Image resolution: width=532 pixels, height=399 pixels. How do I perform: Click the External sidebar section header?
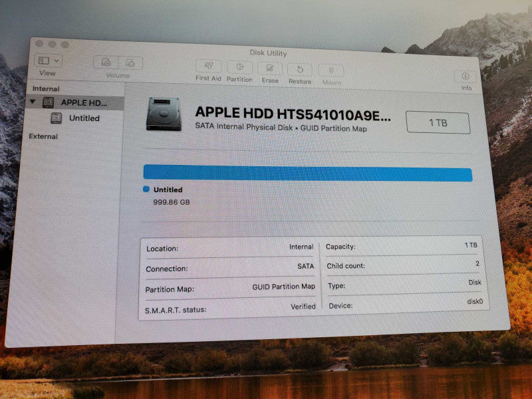click(43, 136)
